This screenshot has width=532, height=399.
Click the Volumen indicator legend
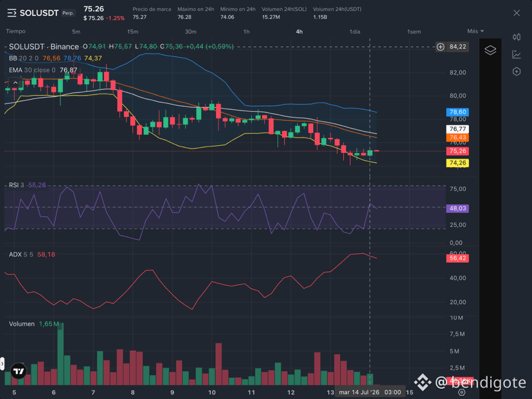(x=22, y=324)
